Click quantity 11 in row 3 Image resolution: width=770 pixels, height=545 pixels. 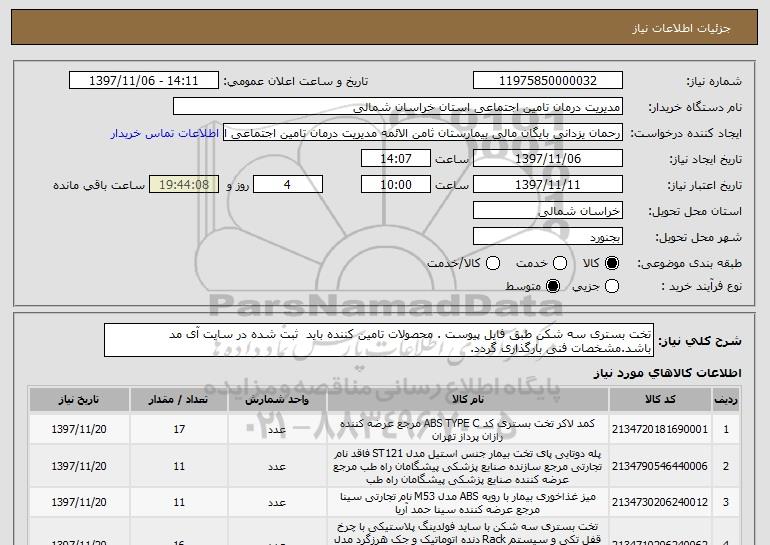(x=179, y=502)
